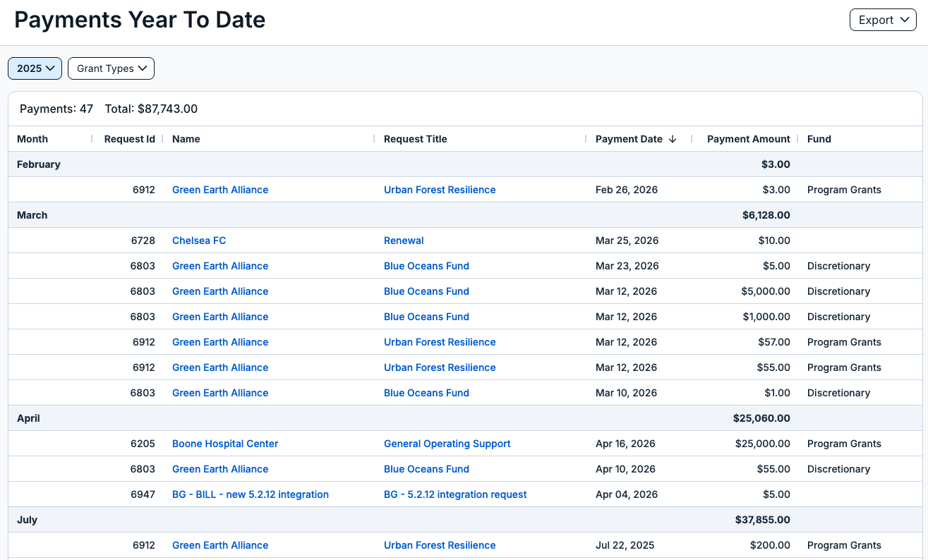Click the Request Title column header
This screenshot has height=560, width=928.
pyautogui.click(x=416, y=139)
